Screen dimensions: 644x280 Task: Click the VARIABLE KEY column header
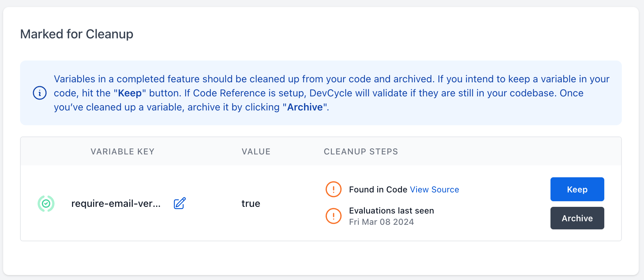122,152
